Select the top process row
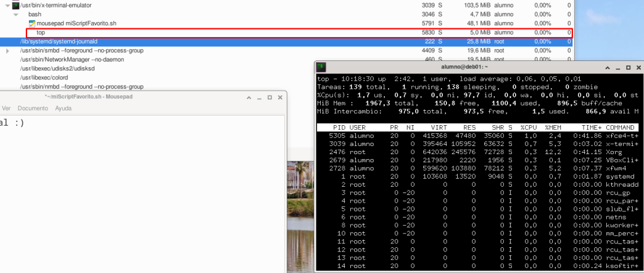Screen dimensions: 644x273 click(x=189, y=32)
